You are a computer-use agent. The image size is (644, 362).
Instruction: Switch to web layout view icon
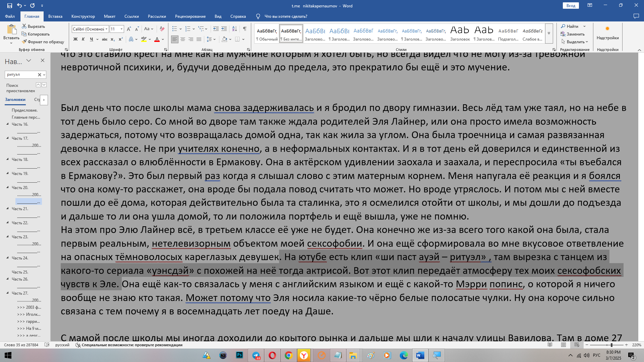click(577, 345)
